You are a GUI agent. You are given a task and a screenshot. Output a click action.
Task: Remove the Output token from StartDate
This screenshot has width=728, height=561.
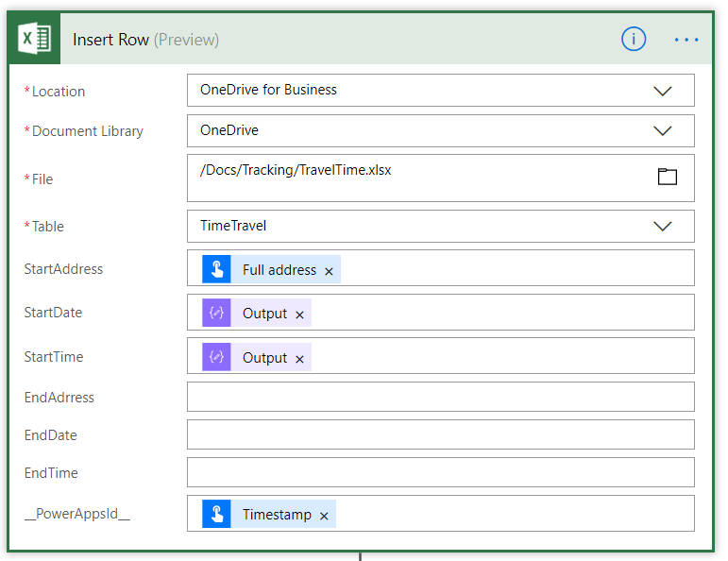299,314
